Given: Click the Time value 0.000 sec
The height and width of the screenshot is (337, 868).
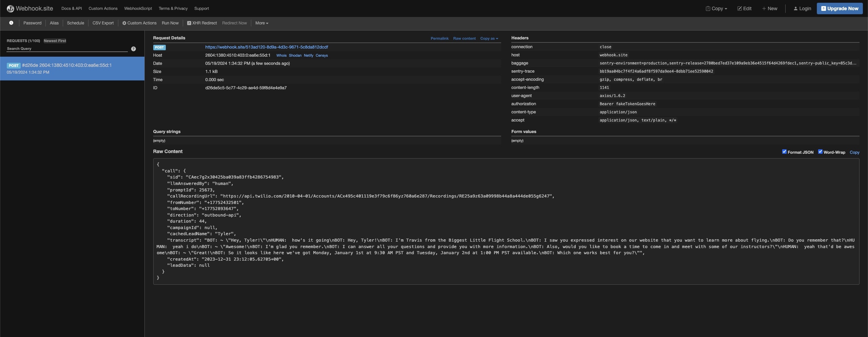Looking at the screenshot, I should 214,80.
